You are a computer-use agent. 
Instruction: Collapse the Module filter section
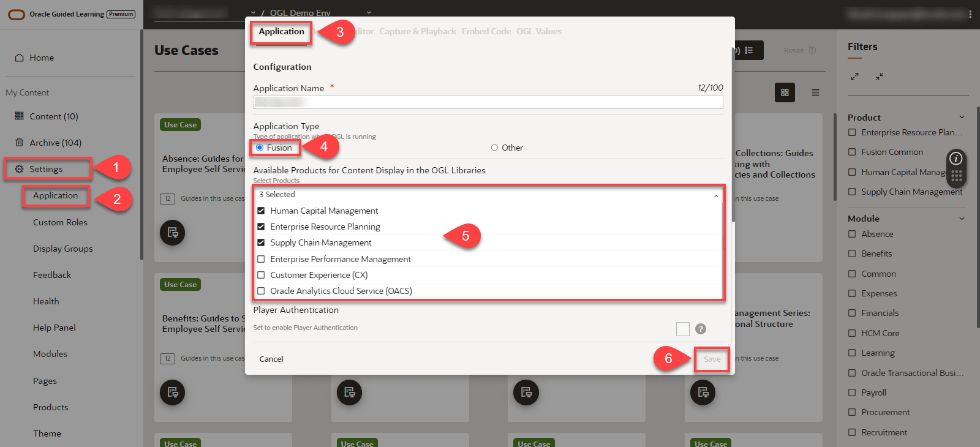tap(962, 218)
